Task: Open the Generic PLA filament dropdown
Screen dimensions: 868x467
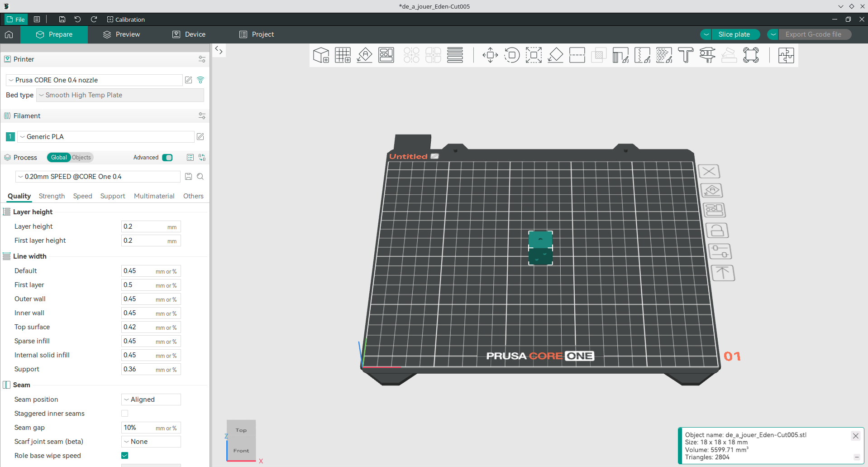Action: (x=106, y=137)
